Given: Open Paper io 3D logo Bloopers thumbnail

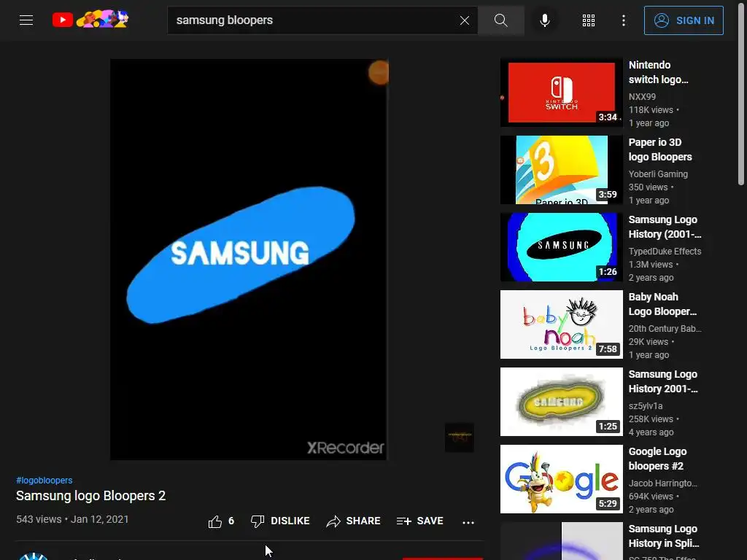Looking at the screenshot, I should (x=561, y=169).
